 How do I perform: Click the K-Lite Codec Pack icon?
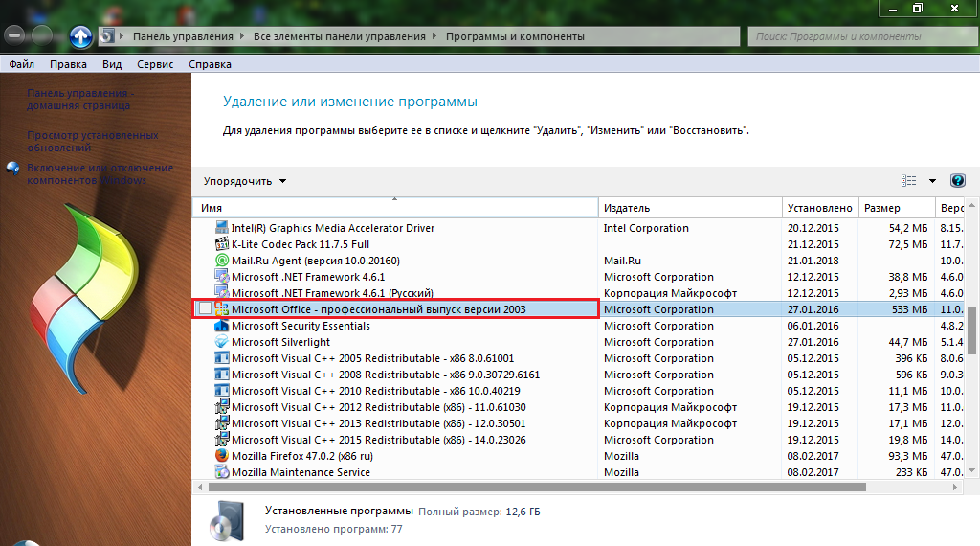[x=221, y=244]
